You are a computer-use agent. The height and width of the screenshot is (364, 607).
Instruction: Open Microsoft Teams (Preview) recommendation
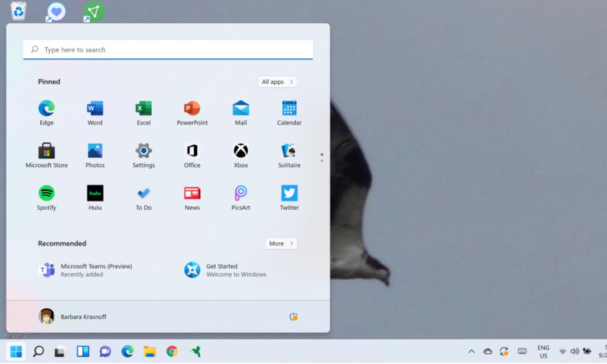86,270
